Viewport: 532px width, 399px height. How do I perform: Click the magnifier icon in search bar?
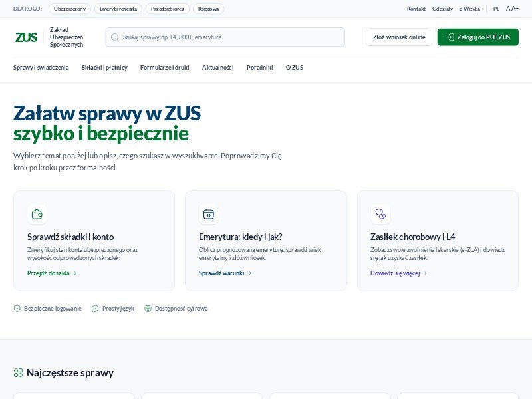[115, 37]
